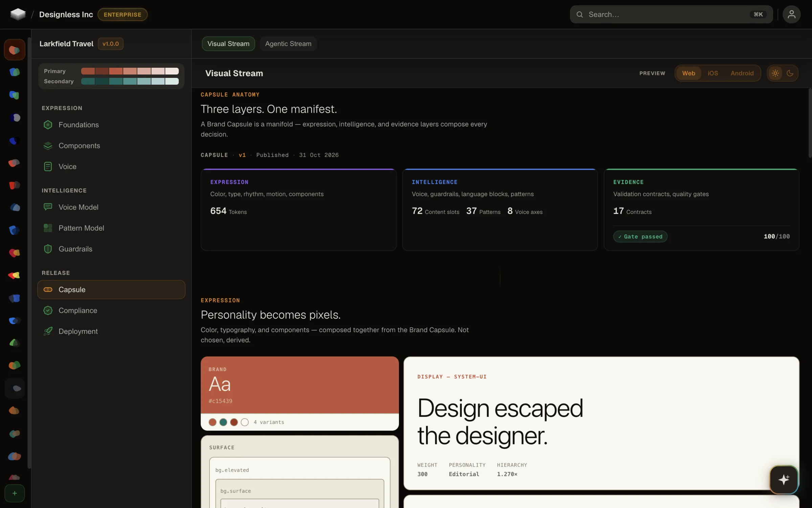Select the active Larkfield brand icon in the rail
Viewport: 812px width, 508px height.
point(15,50)
